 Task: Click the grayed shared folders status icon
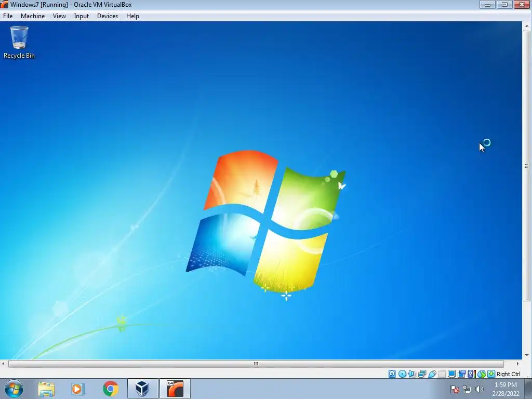click(442, 374)
